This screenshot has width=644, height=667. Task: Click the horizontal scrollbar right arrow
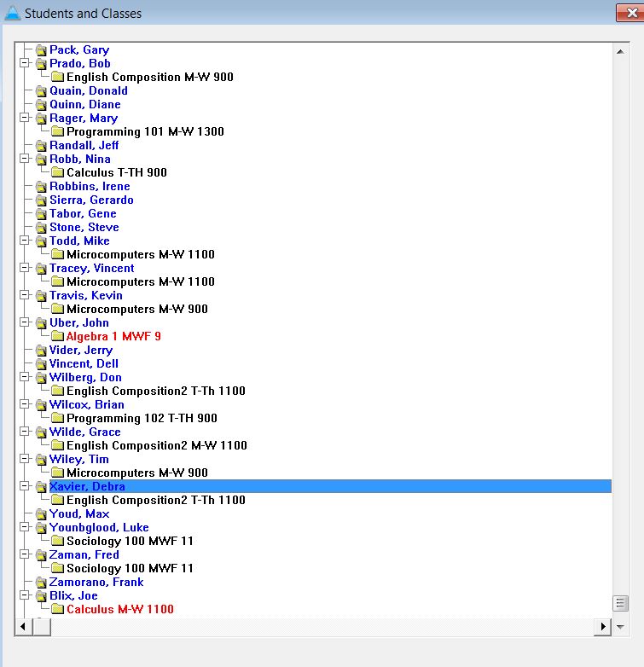click(x=604, y=627)
